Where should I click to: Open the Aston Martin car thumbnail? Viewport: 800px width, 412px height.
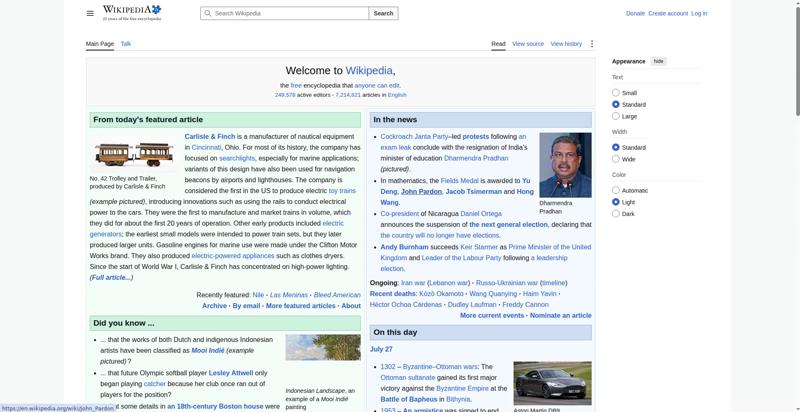click(x=553, y=383)
